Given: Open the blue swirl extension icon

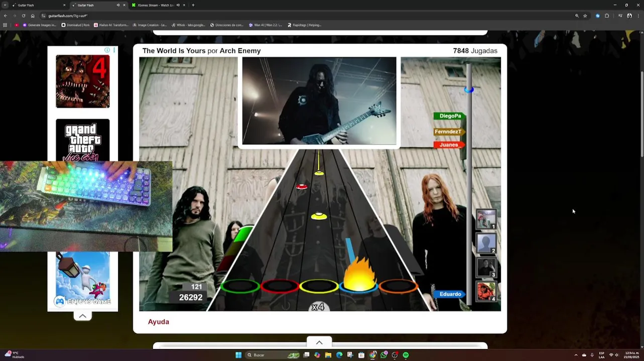Looking at the screenshot, I should pos(597,16).
